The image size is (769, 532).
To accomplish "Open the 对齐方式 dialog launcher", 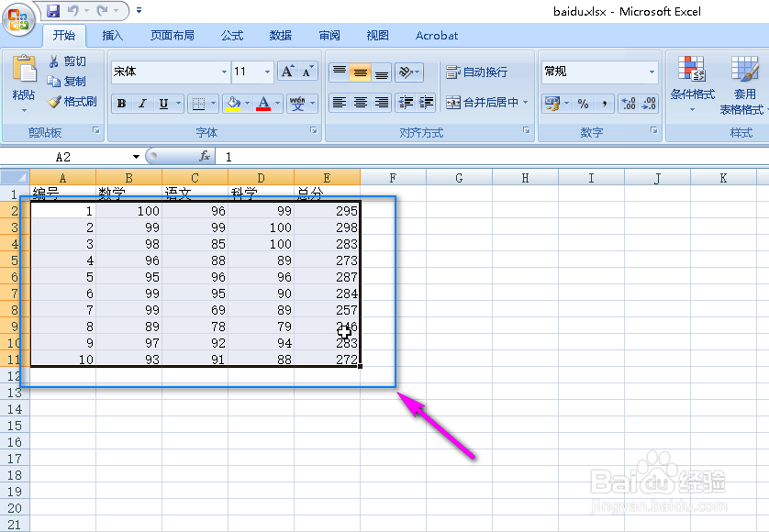I will 526,130.
